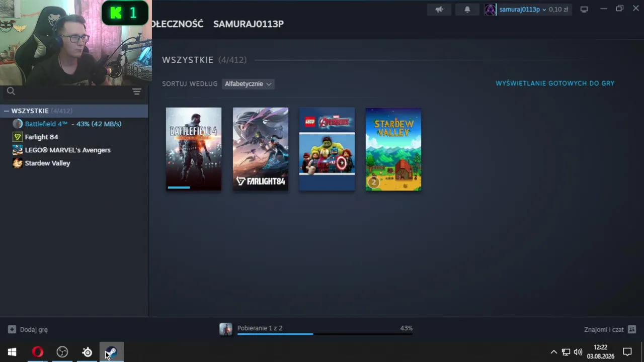This screenshot has height=362, width=644.
Task: Open the LEGO Avengers cover thumbnail
Action: coord(327,149)
